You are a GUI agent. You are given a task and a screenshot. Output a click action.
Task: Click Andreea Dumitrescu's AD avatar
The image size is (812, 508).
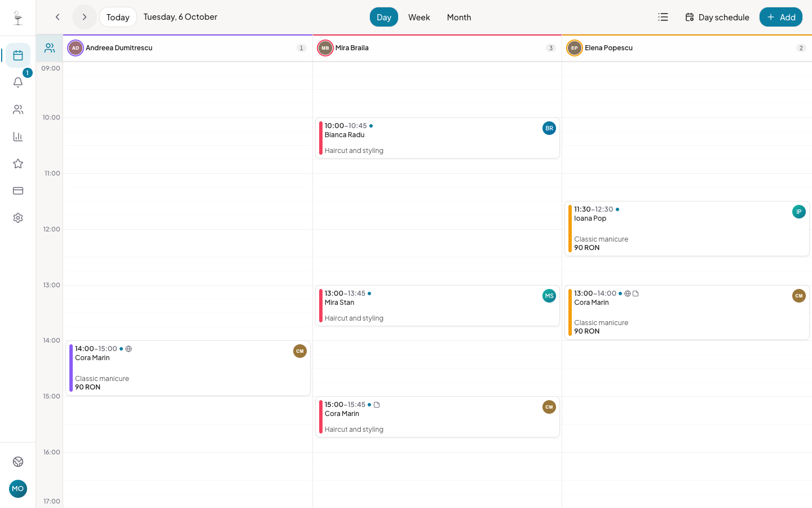tap(76, 48)
